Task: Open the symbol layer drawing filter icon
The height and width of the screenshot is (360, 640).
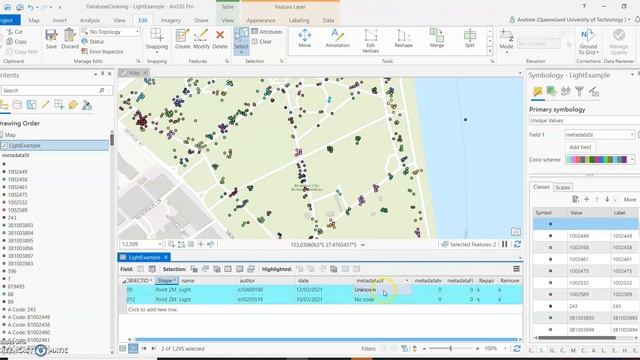Action: [x=579, y=91]
